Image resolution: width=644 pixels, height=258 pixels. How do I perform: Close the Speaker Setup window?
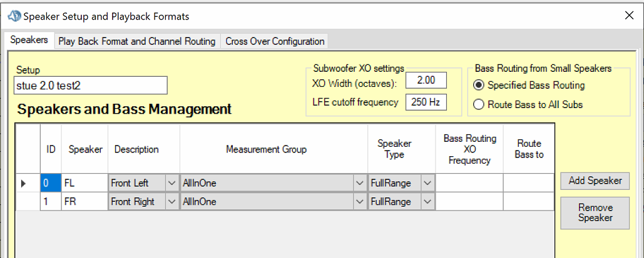click(629, 16)
